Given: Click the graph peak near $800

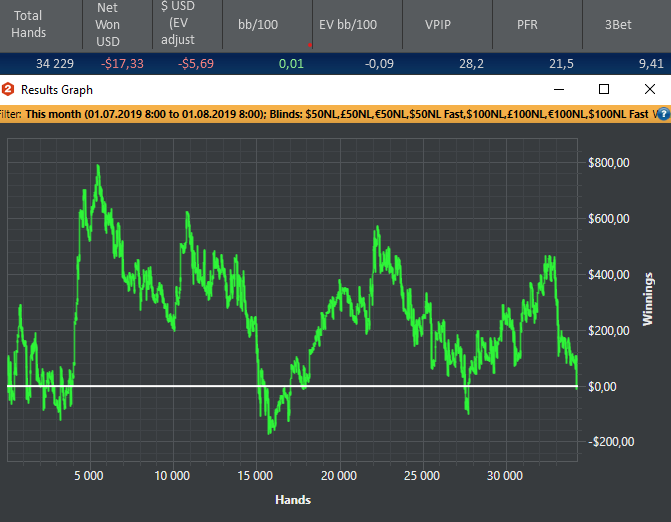Looking at the screenshot, I should (98, 166).
